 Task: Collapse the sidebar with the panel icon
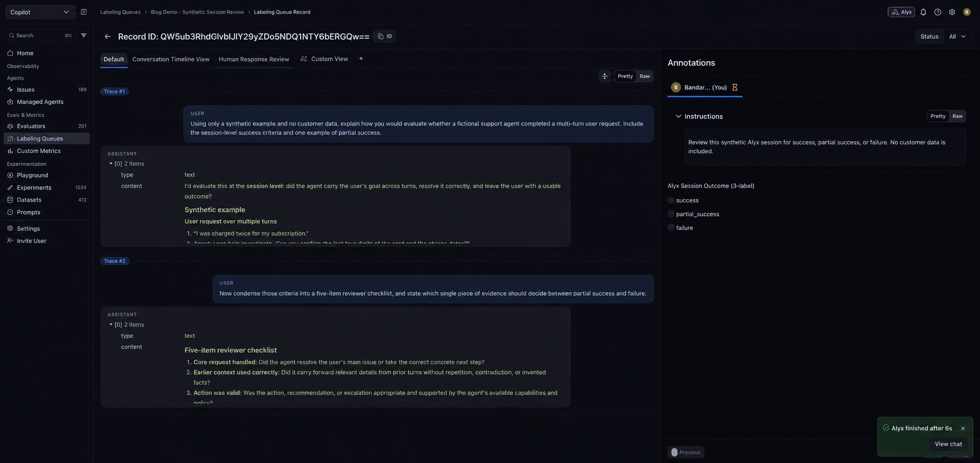84,12
